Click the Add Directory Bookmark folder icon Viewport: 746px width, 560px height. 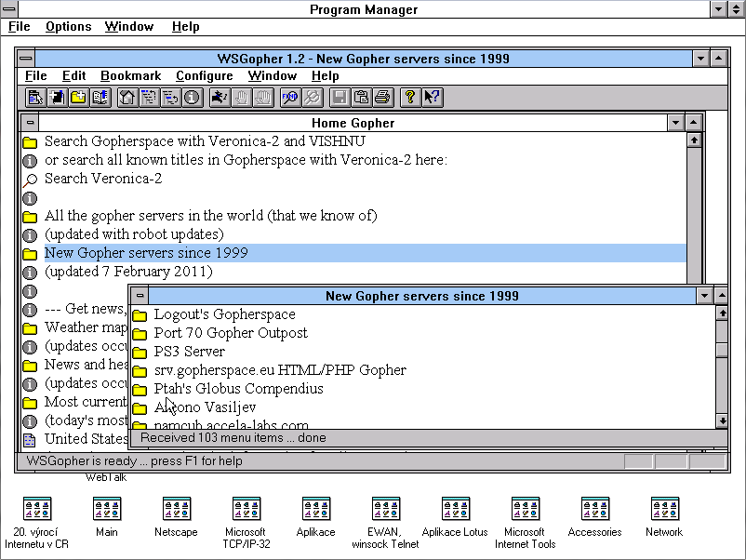click(78, 98)
